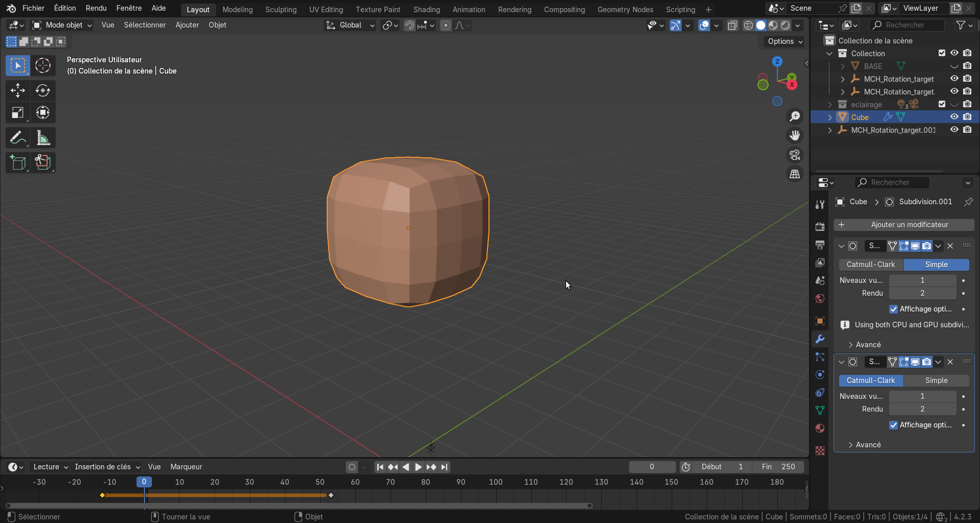Activate the Rotate tool

click(43, 90)
